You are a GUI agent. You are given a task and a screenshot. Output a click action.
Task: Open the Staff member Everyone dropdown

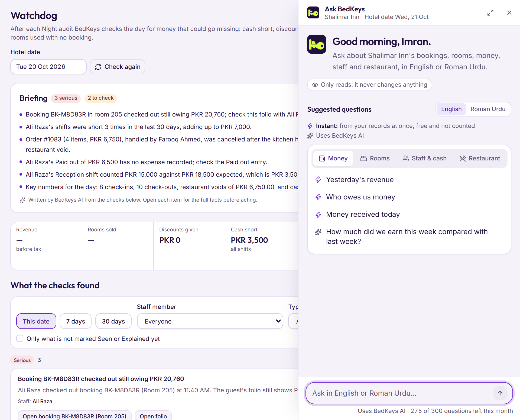(x=210, y=321)
